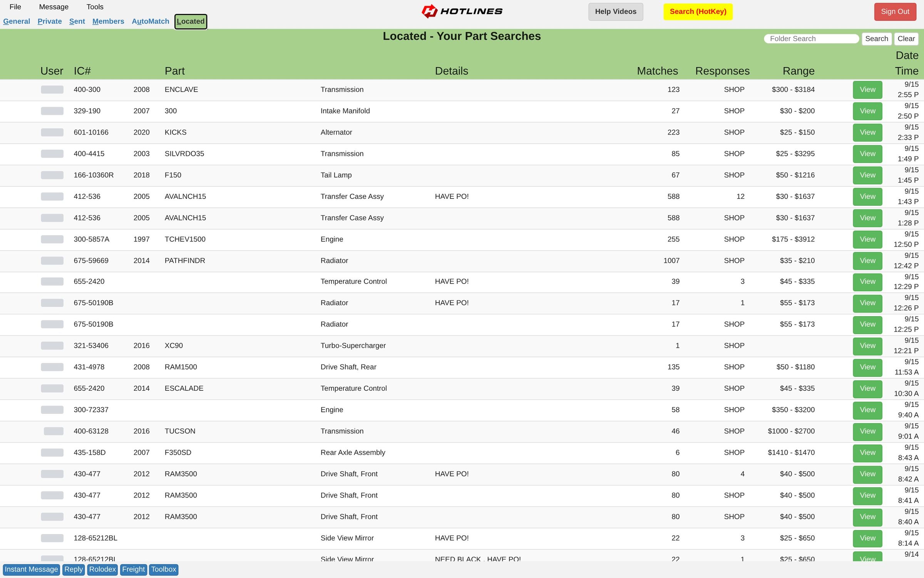View the 300-72337 Engine search
The image size is (924, 578).
coord(867,410)
